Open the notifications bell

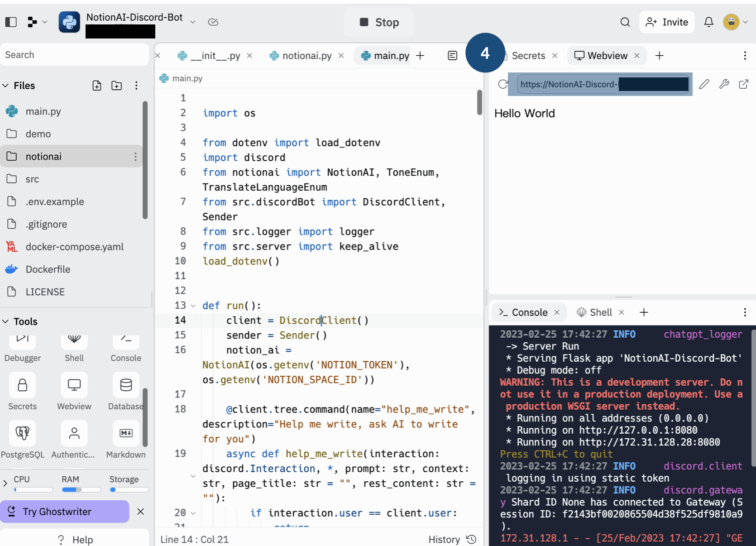click(x=708, y=22)
